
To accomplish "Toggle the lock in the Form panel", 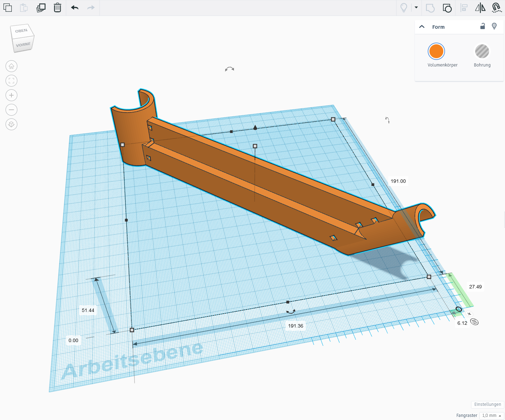I will click(482, 26).
